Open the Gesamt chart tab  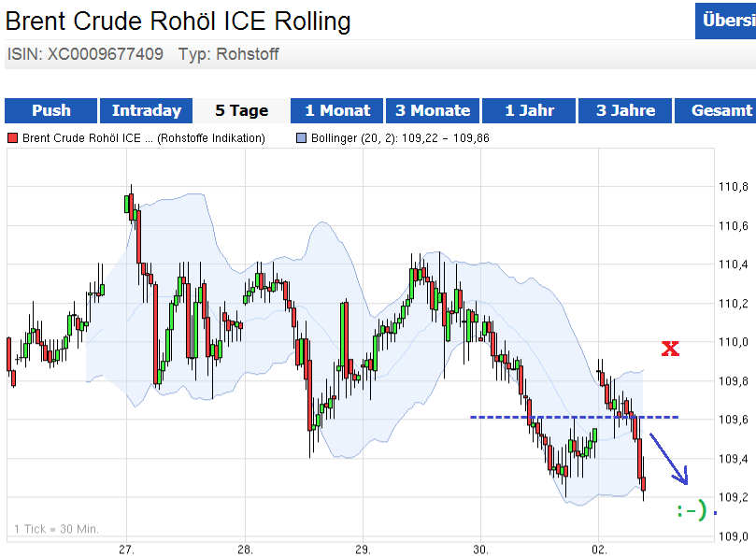coord(720,110)
